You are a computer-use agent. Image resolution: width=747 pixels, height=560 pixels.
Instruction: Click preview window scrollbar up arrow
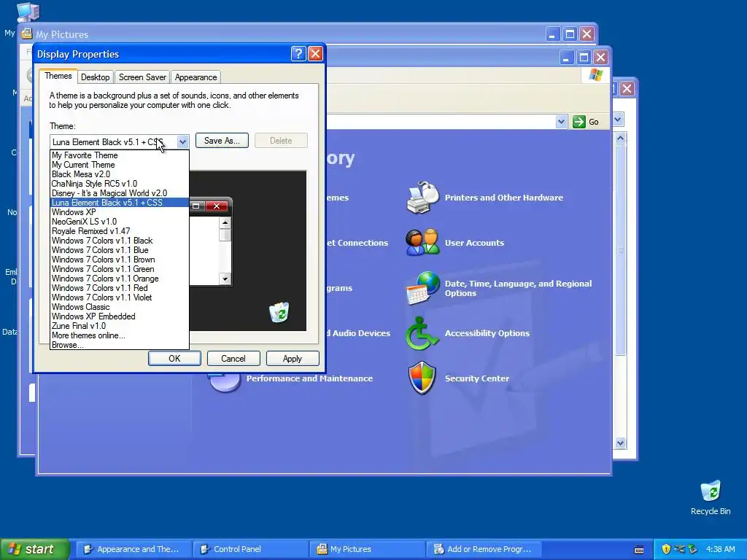[x=225, y=222]
